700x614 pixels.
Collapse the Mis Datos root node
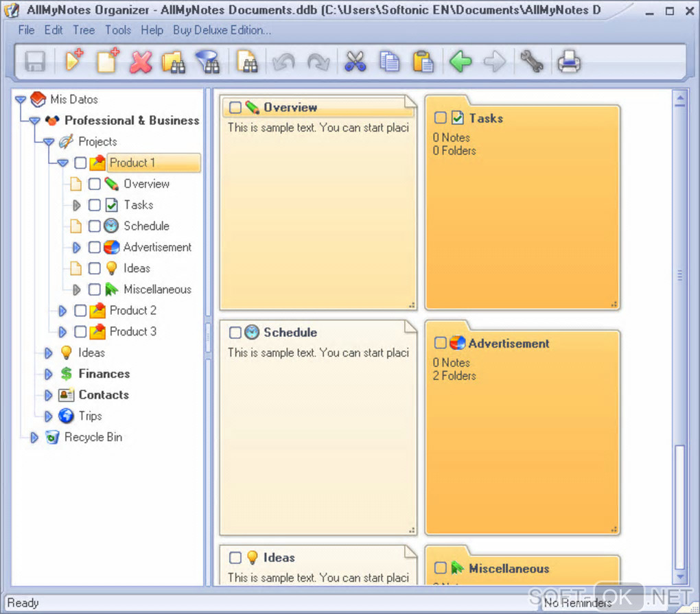[x=21, y=99]
